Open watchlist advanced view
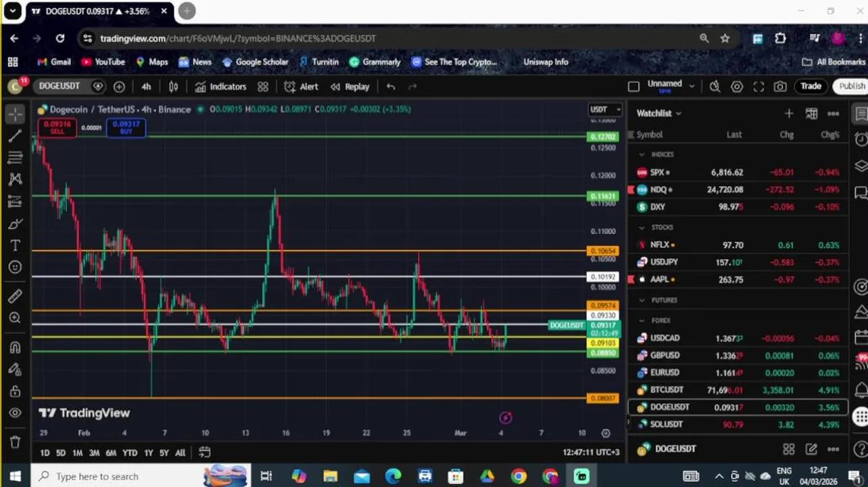The height and width of the screenshot is (487, 868). pos(811,114)
